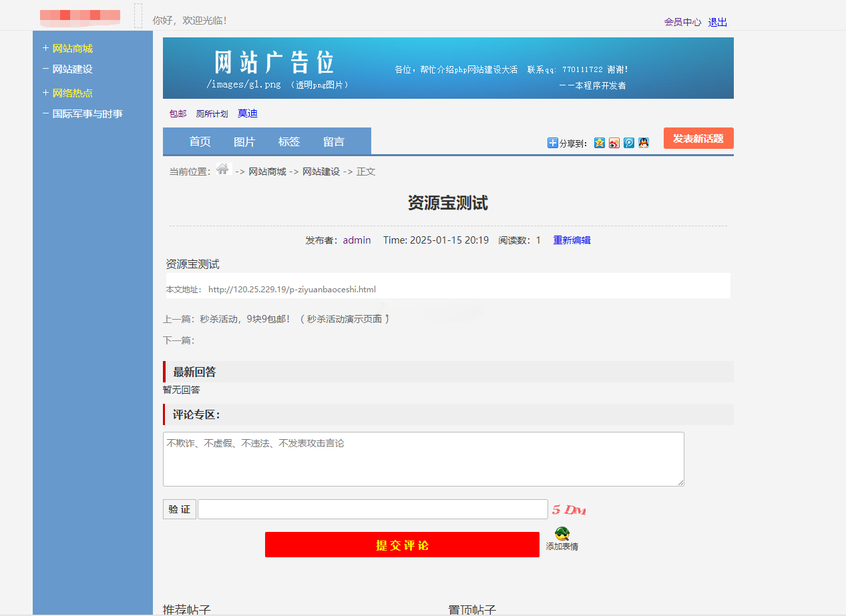
Task: Click inside the verification code input field
Action: 371,509
